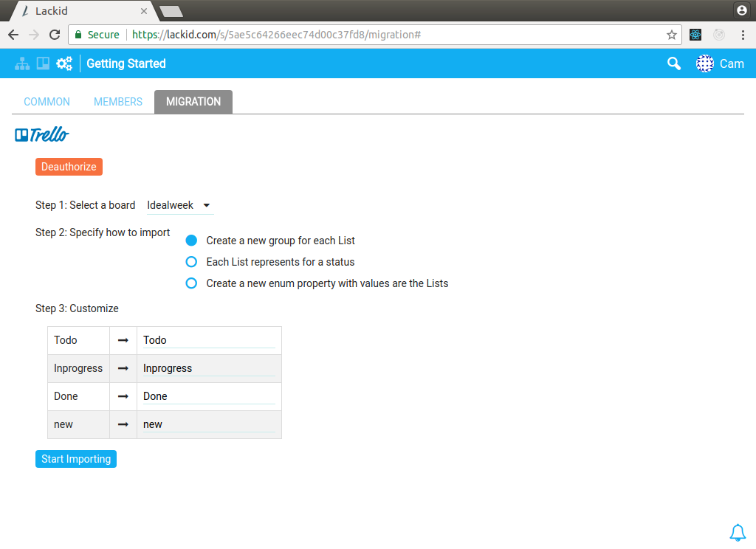Edit the Inprogress target name field
Image resolution: width=756 pixels, height=549 pixels.
coord(209,368)
